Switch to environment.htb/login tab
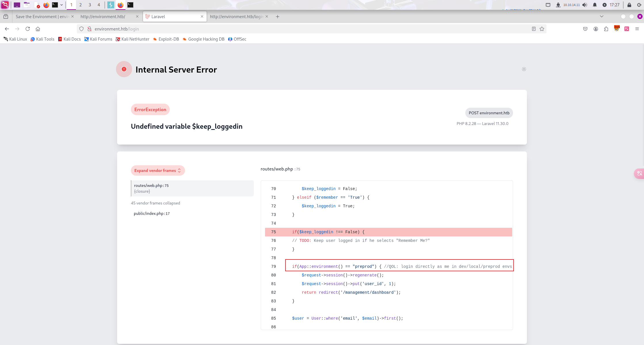 237,17
